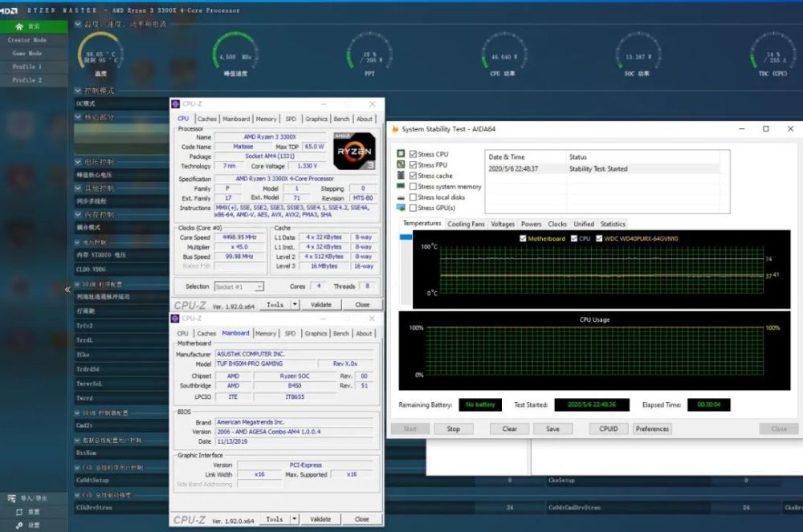
Task: Toggle the Motherboard temperature graph checkbox
Action: pyautogui.click(x=524, y=238)
